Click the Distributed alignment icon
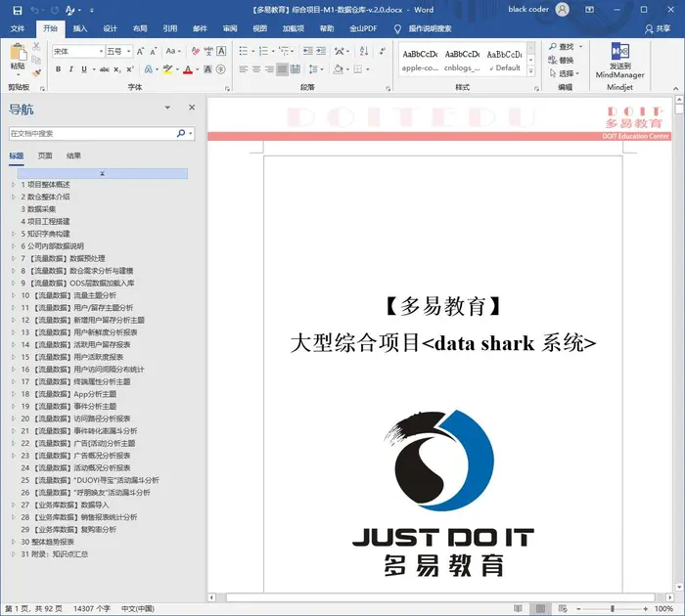 tap(296, 69)
